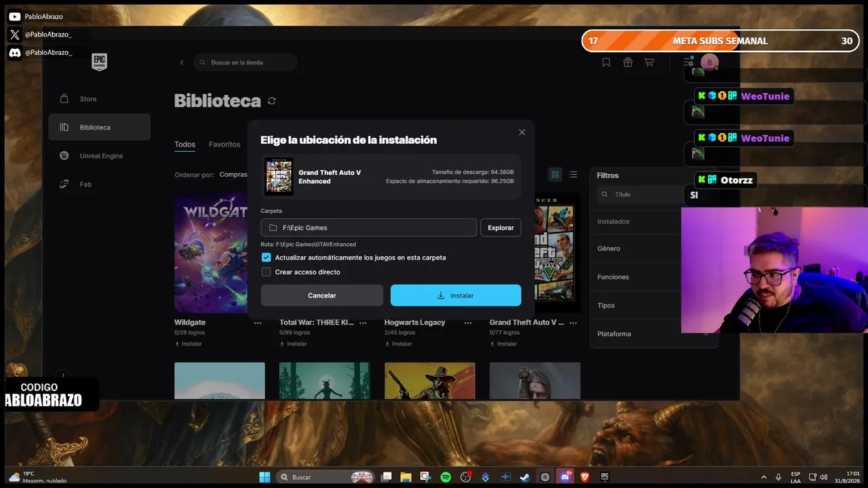Open the profile avatar labeled B

(709, 62)
